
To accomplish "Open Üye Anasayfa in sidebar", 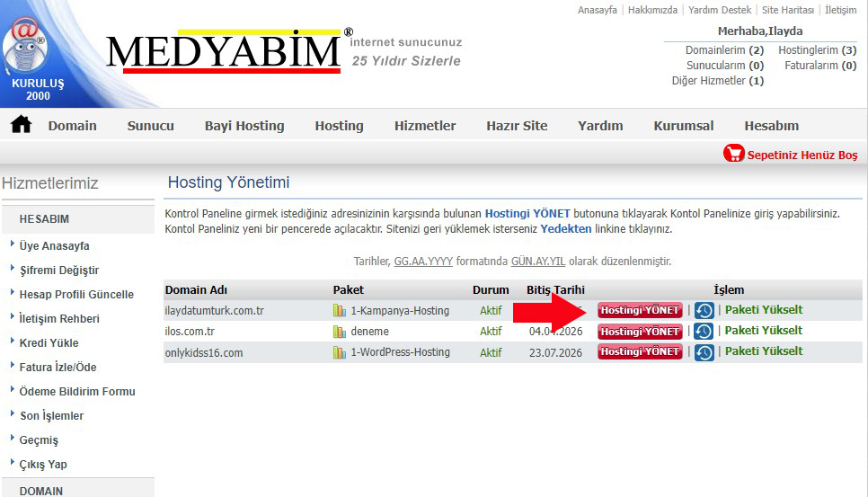I will (x=54, y=245).
